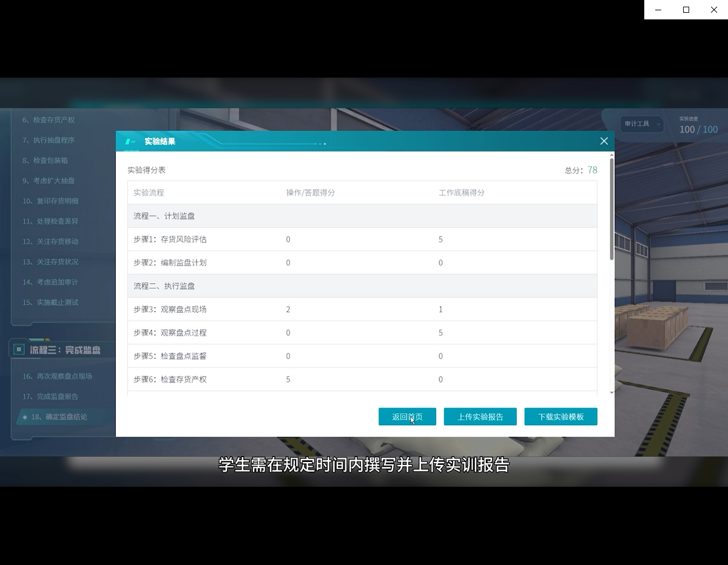
Task: Minimize the application window
Action: [x=658, y=10]
